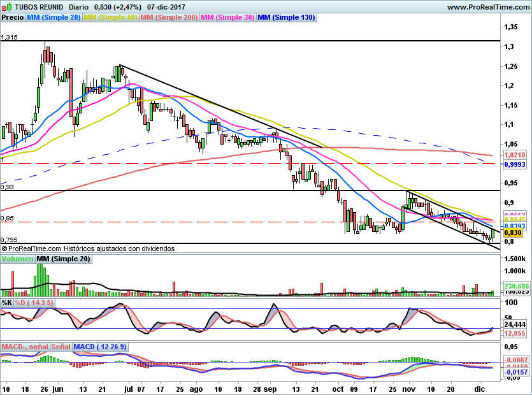Open MM (Simple 130) dark blue legend

point(286,17)
